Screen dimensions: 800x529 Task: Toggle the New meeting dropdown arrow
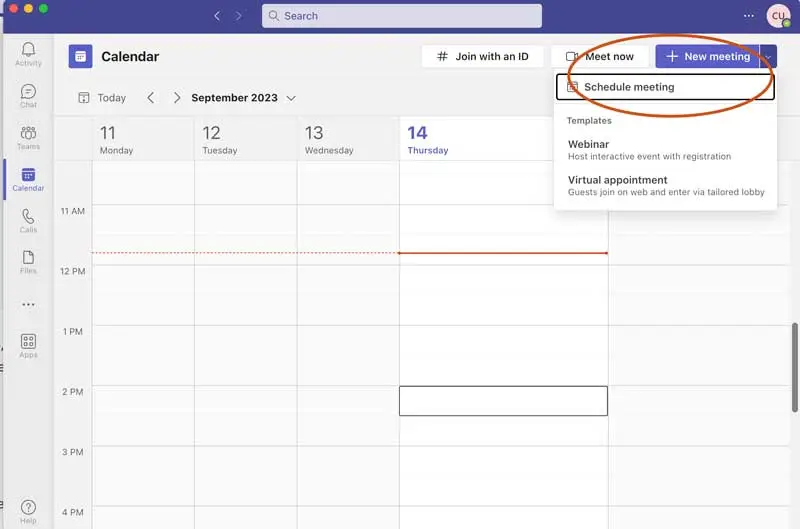pyautogui.click(x=768, y=56)
